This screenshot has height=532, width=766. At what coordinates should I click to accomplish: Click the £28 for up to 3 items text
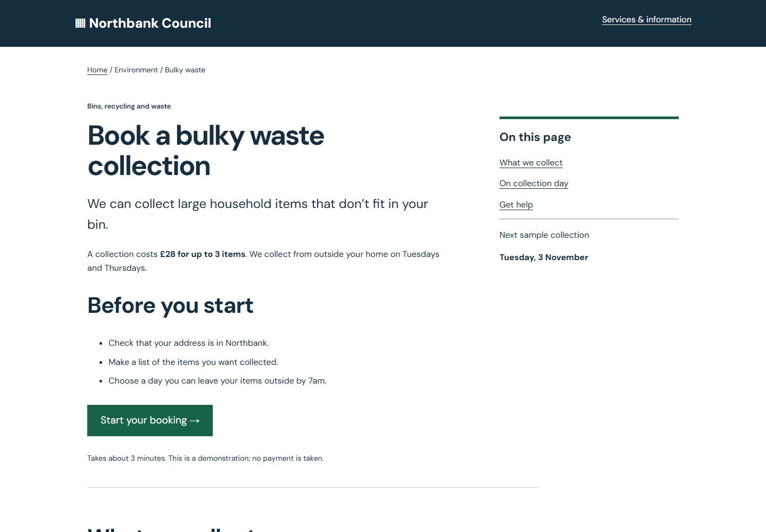(203, 254)
